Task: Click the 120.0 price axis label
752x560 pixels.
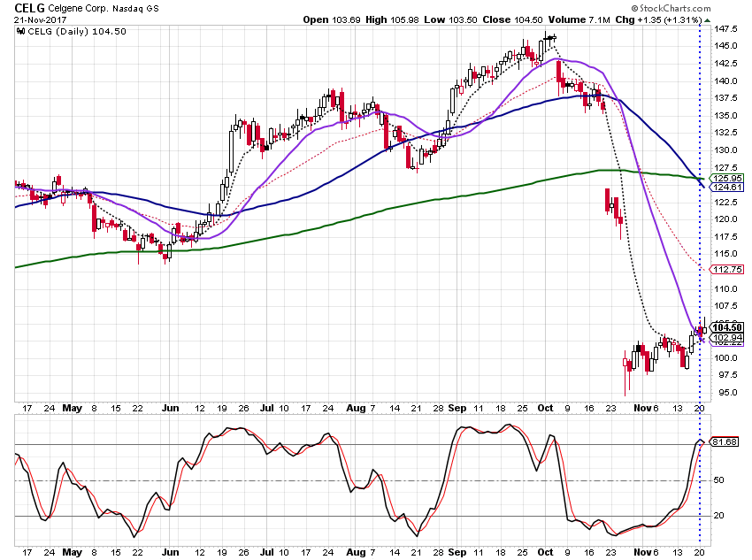Action: point(725,219)
